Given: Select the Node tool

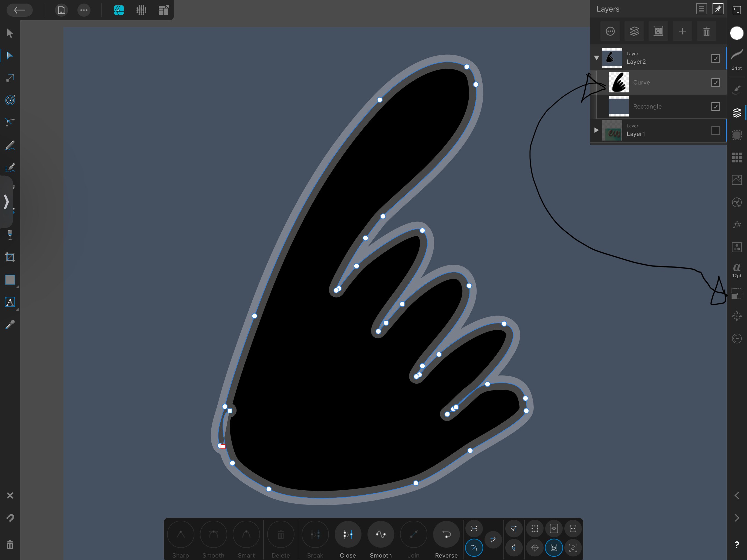Looking at the screenshot, I should click(10, 56).
